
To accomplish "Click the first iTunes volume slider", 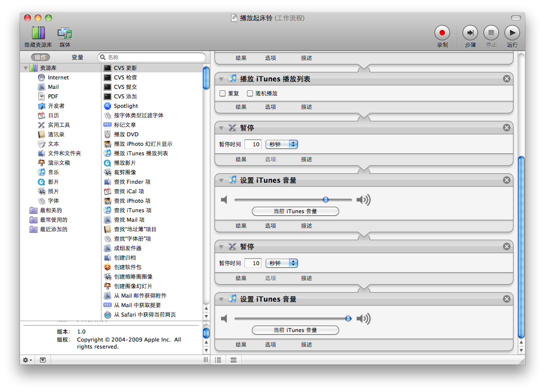I will pyautogui.click(x=293, y=200).
